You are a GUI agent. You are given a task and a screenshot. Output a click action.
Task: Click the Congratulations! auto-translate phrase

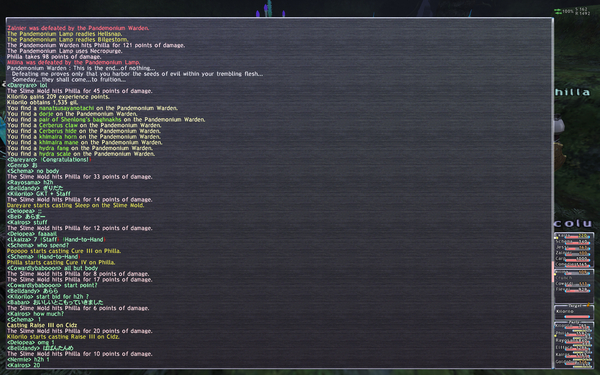click(x=65, y=160)
